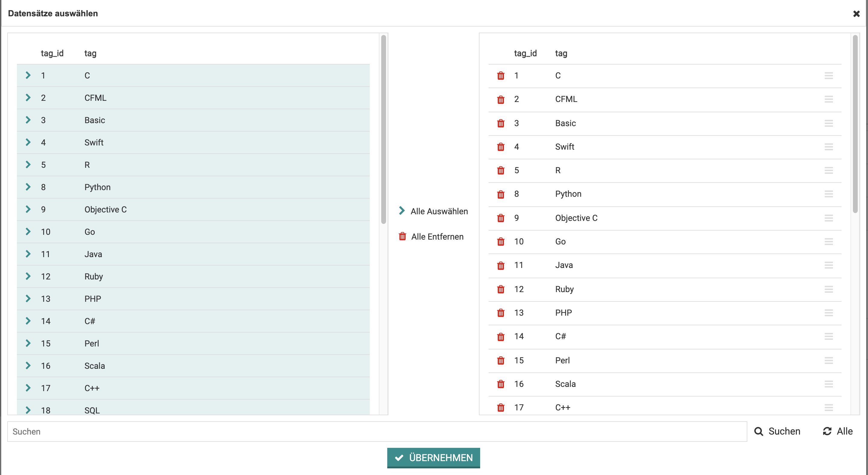This screenshot has height=475, width=868.
Task: Grab the reorder handle for C
Action: [x=828, y=75]
